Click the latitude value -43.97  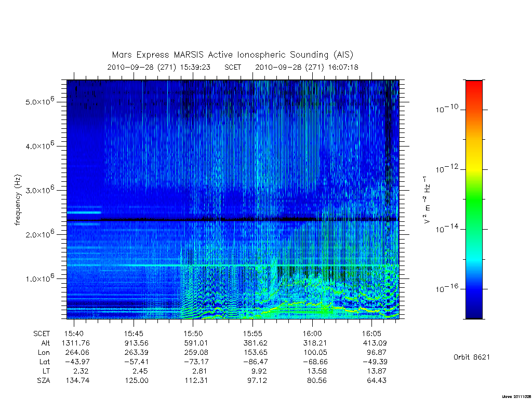[x=77, y=362]
